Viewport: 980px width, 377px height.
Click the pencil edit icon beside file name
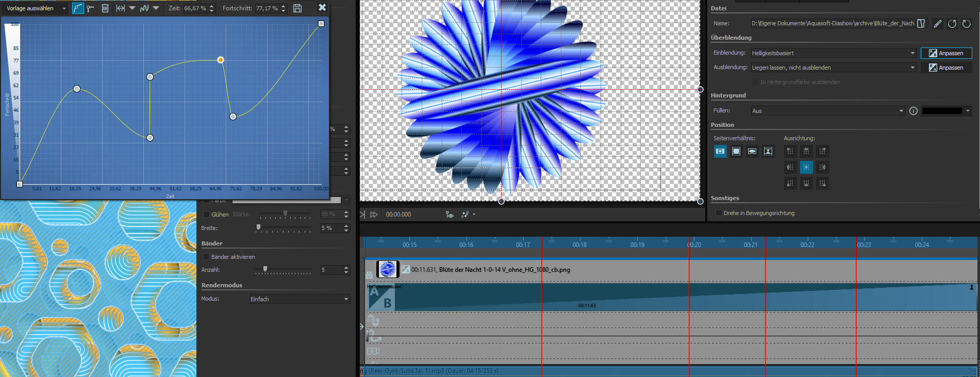pos(938,23)
